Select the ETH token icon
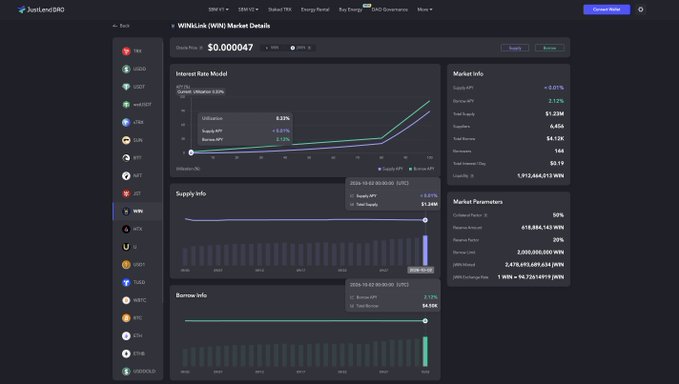The width and height of the screenshot is (679, 384). coord(126,336)
